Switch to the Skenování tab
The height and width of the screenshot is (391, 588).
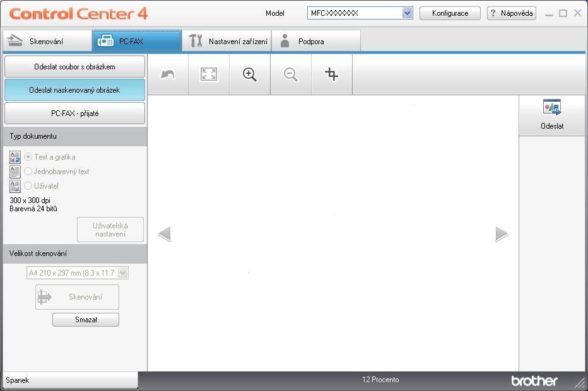[47, 41]
